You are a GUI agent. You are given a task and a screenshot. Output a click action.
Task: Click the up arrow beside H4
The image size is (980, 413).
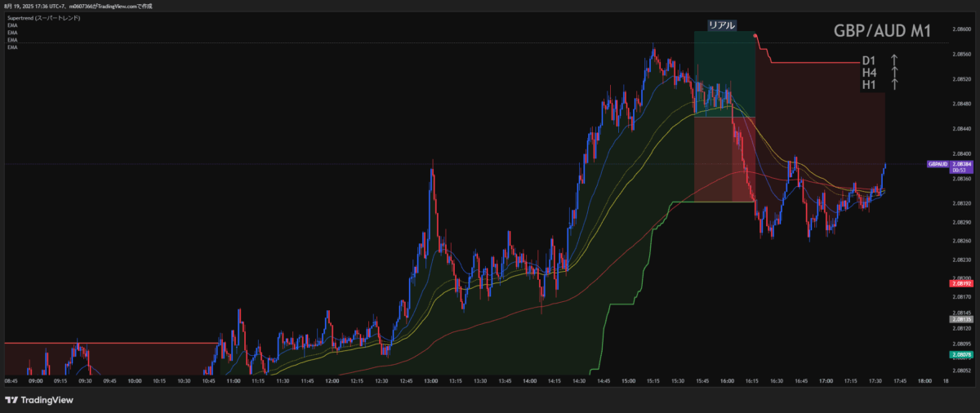pos(895,73)
